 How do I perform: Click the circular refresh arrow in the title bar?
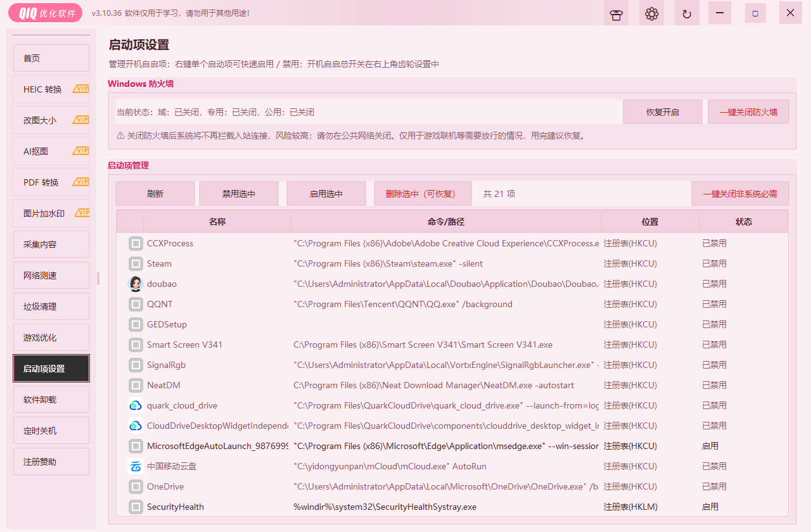687,13
